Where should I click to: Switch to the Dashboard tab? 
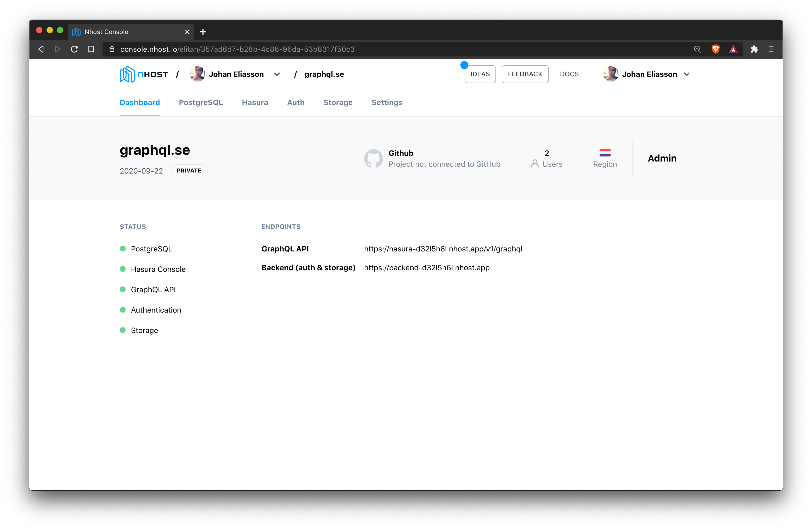click(x=139, y=102)
